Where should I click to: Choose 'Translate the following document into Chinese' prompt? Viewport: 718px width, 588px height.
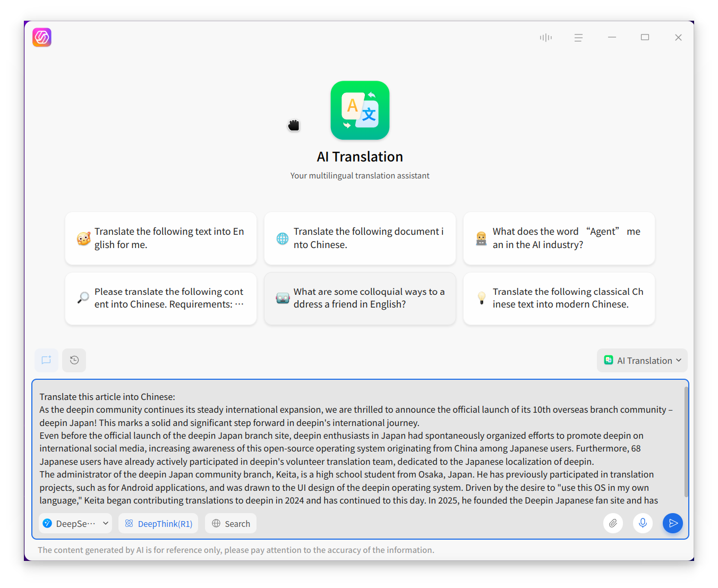click(360, 238)
